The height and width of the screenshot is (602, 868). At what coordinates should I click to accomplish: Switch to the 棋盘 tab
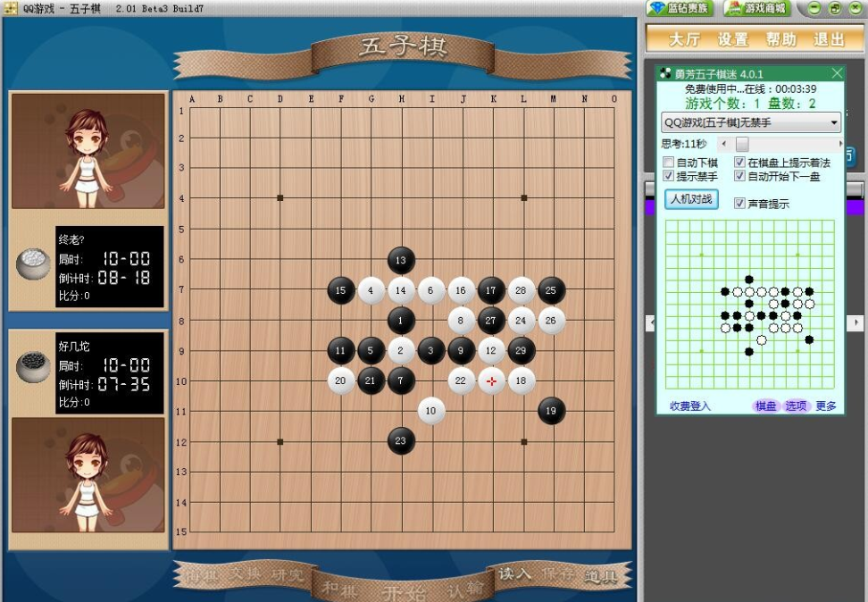pyautogui.click(x=766, y=406)
